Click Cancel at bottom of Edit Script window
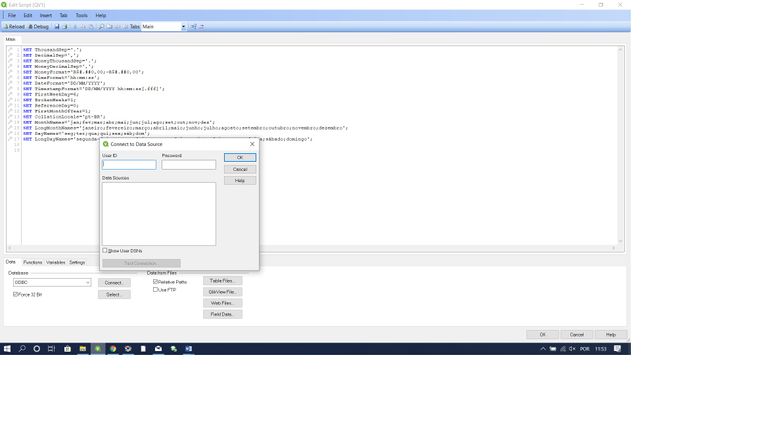The width and height of the screenshot is (757, 426). [576, 334]
